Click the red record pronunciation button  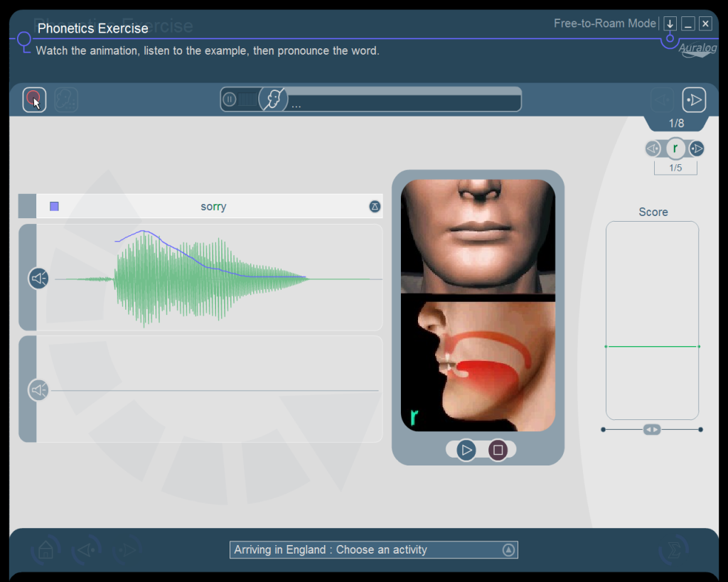[x=33, y=99]
